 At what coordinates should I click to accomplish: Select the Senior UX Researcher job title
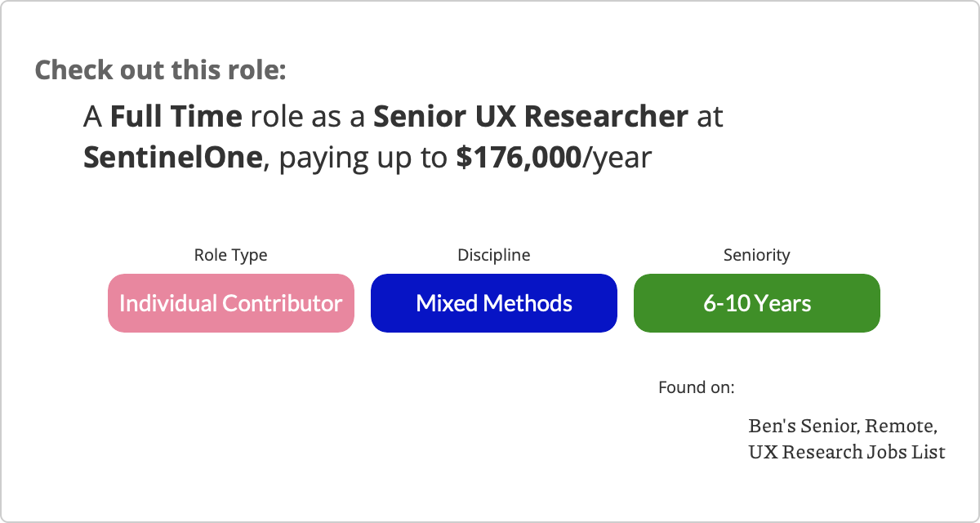[531, 117]
